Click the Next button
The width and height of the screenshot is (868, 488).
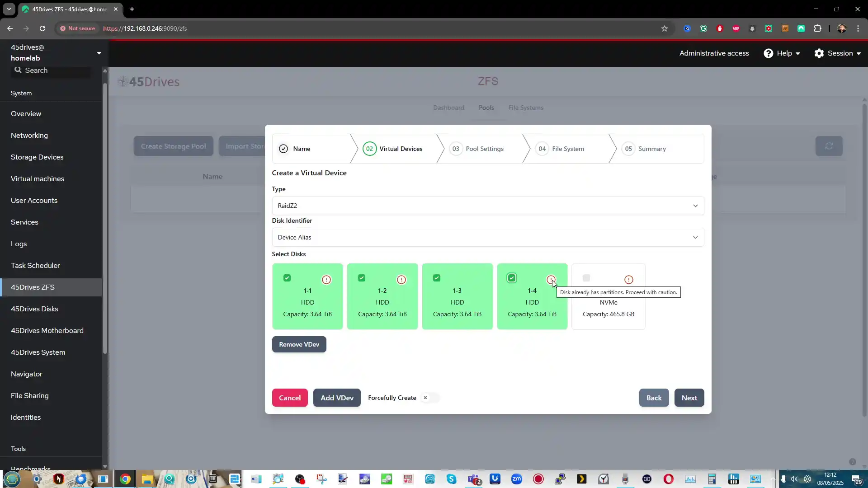coord(689,398)
